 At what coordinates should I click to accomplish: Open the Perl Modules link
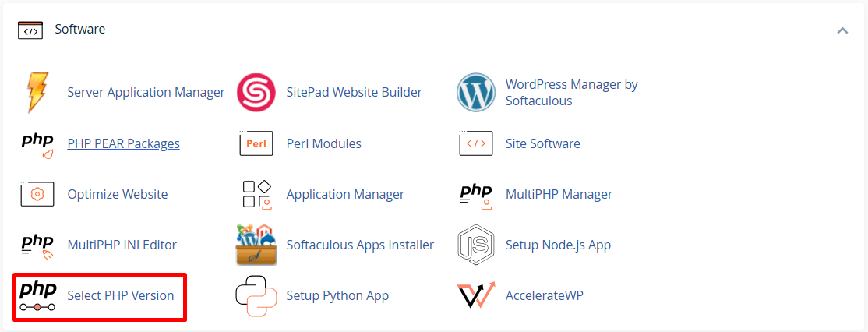point(324,143)
